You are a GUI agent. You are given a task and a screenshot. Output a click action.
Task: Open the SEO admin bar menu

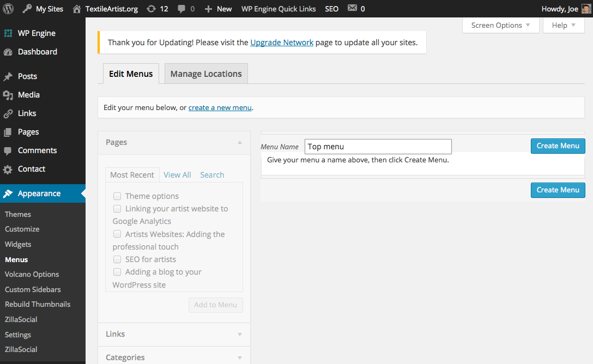332,9
